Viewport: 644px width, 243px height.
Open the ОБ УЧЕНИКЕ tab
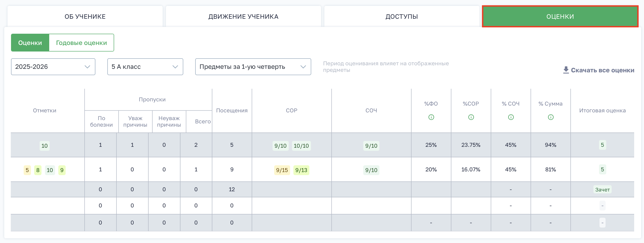pyautogui.click(x=85, y=16)
